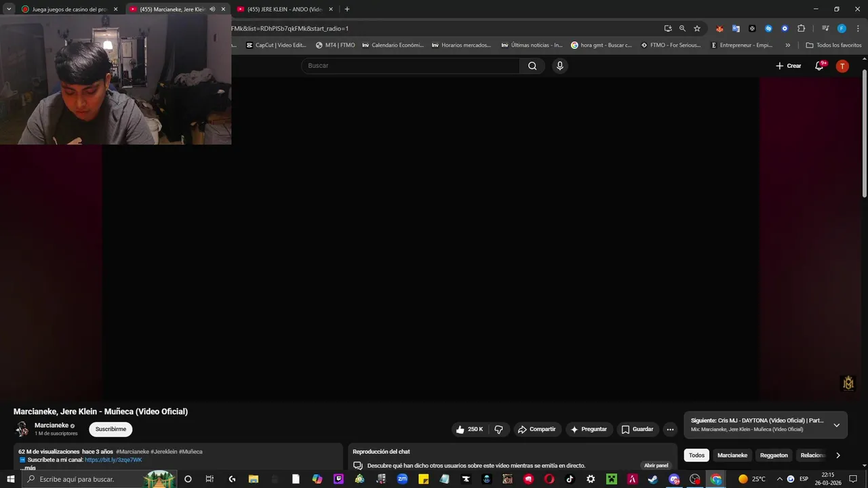Bookmark this page with the star icon
The width and height of the screenshot is (868, 488).
[x=697, y=28]
